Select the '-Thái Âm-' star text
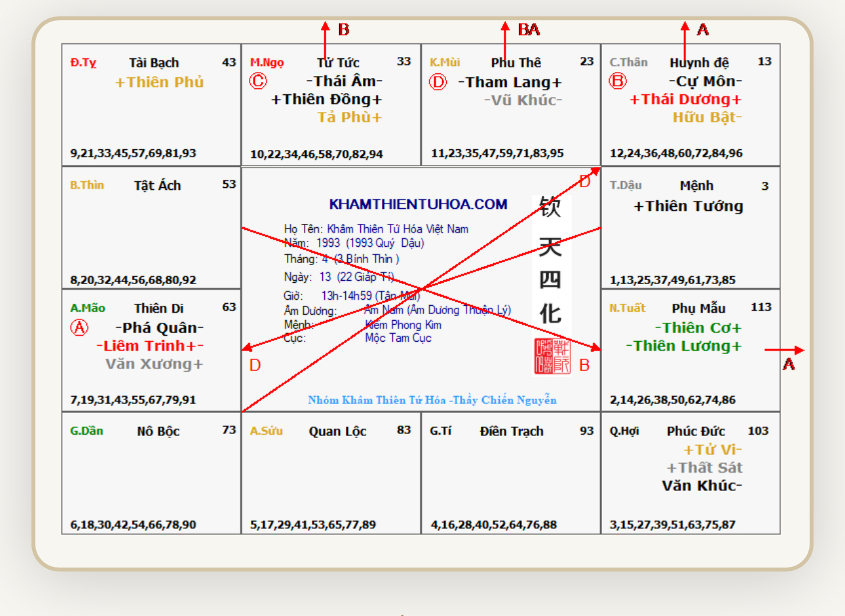This screenshot has width=845, height=616. (344, 81)
